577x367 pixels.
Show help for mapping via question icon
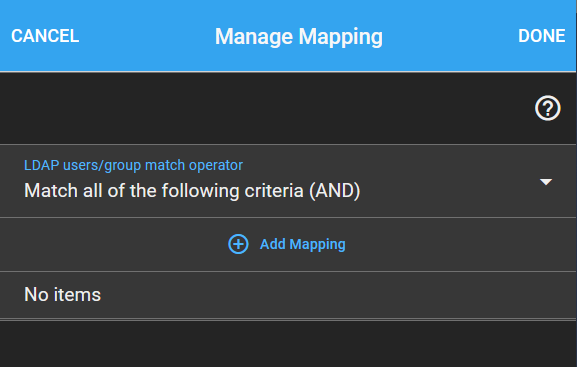coord(548,108)
